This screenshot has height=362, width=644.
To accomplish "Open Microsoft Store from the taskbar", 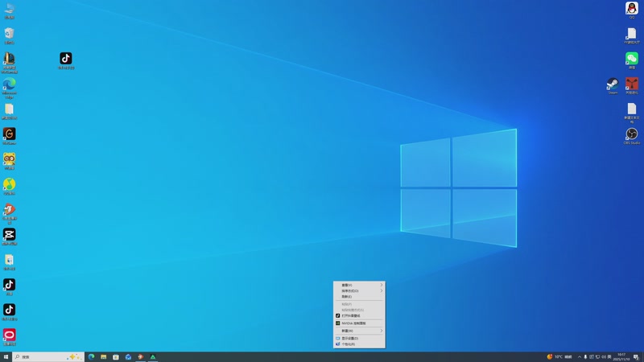I will click(x=116, y=356).
